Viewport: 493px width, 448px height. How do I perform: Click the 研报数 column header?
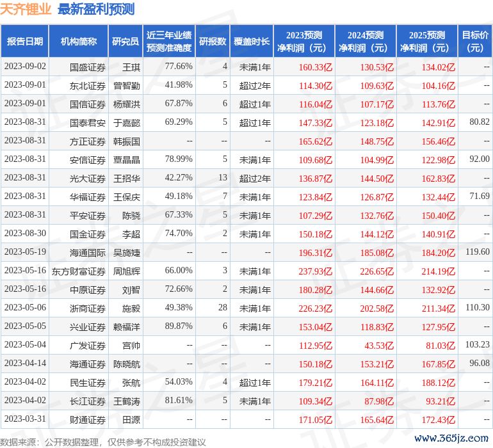coord(213,41)
